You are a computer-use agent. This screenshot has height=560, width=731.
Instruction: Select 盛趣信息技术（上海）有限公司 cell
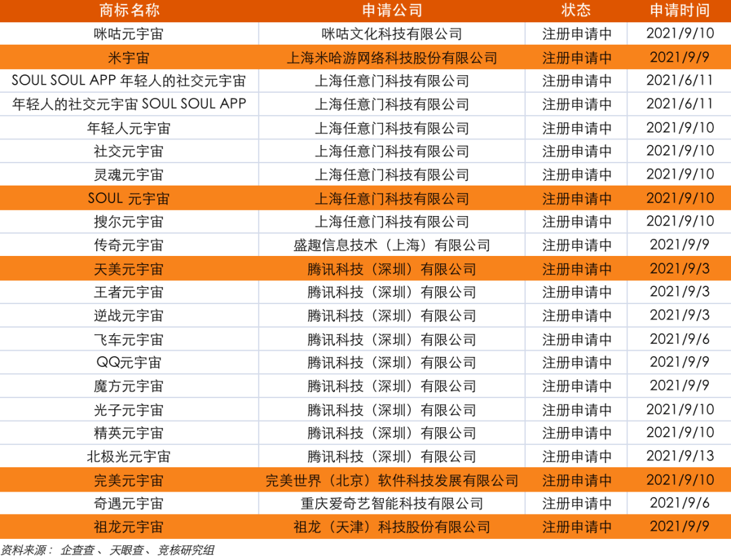click(x=392, y=245)
